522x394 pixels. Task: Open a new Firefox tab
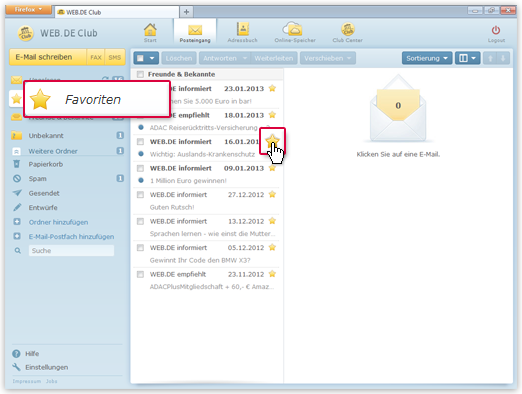[186, 12]
